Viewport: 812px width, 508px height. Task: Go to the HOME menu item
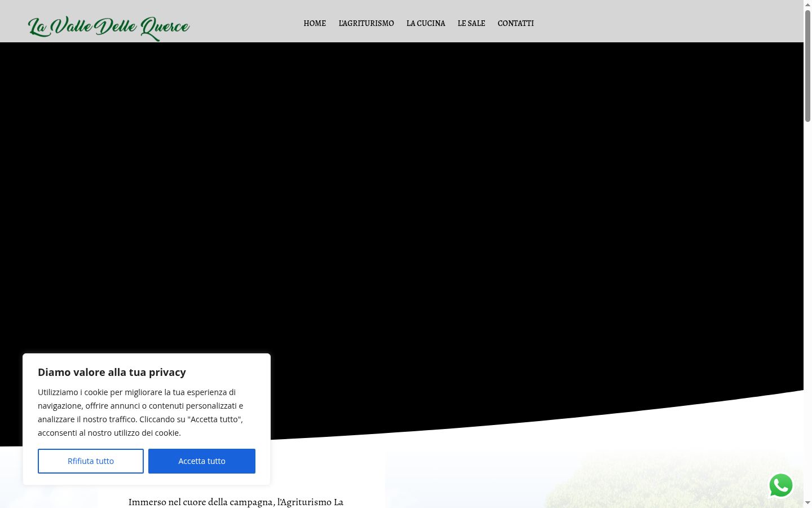tap(315, 23)
